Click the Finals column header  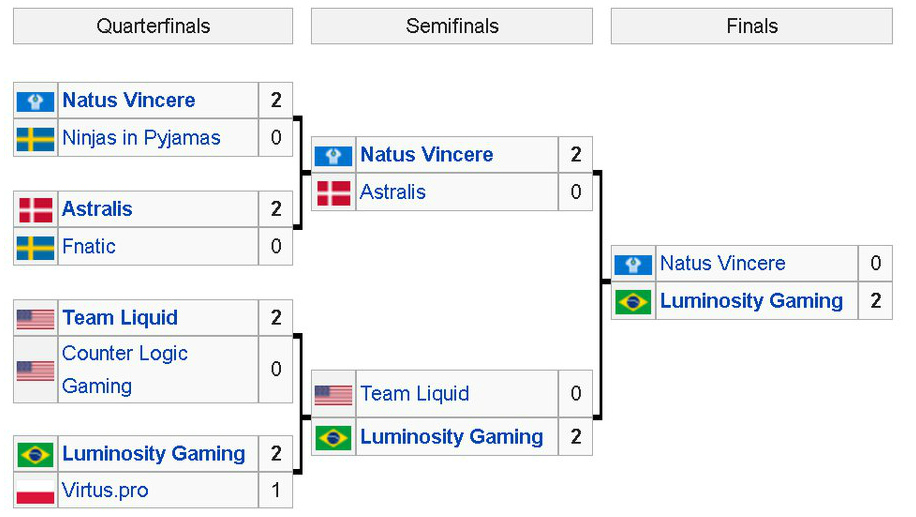[x=752, y=26]
